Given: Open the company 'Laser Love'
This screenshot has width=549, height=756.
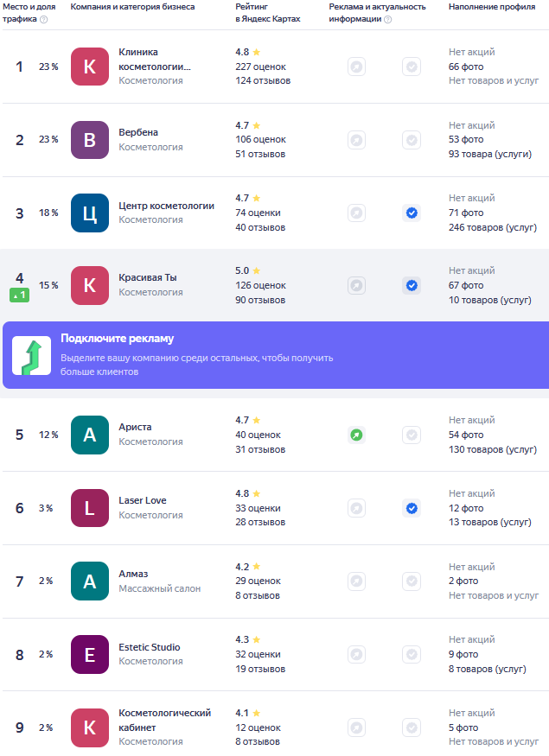Looking at the screenshot, I should pyautogui.click(x=143, y=500).
